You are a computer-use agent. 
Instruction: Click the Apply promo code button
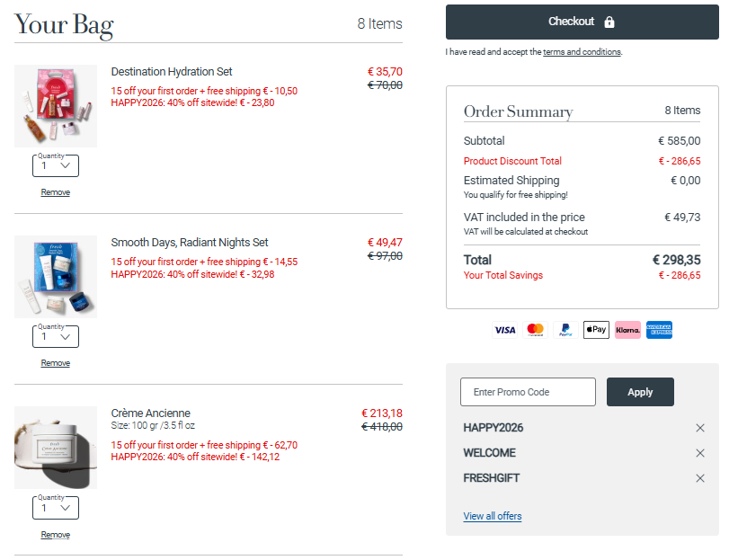[640, 392]
